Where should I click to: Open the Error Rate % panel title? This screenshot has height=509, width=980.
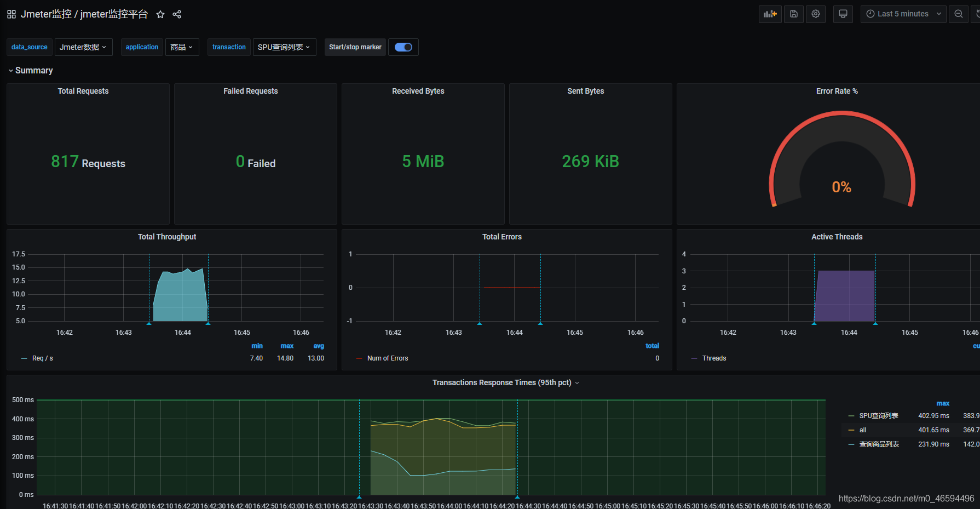pyautogui.click(x=837, y=91)
